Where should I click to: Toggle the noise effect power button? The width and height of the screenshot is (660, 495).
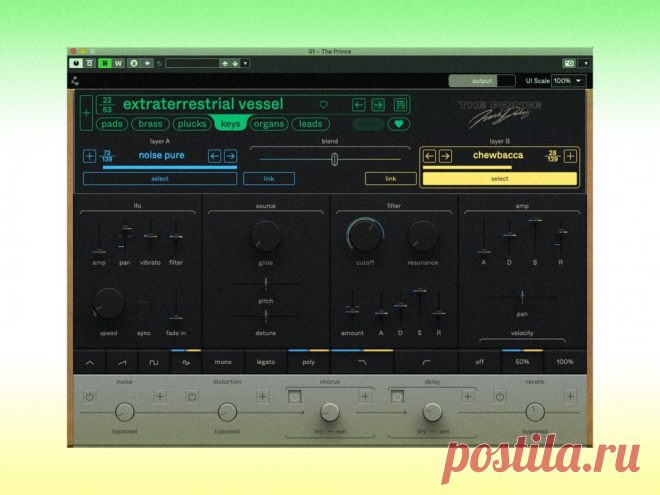[x=89, y=397]
